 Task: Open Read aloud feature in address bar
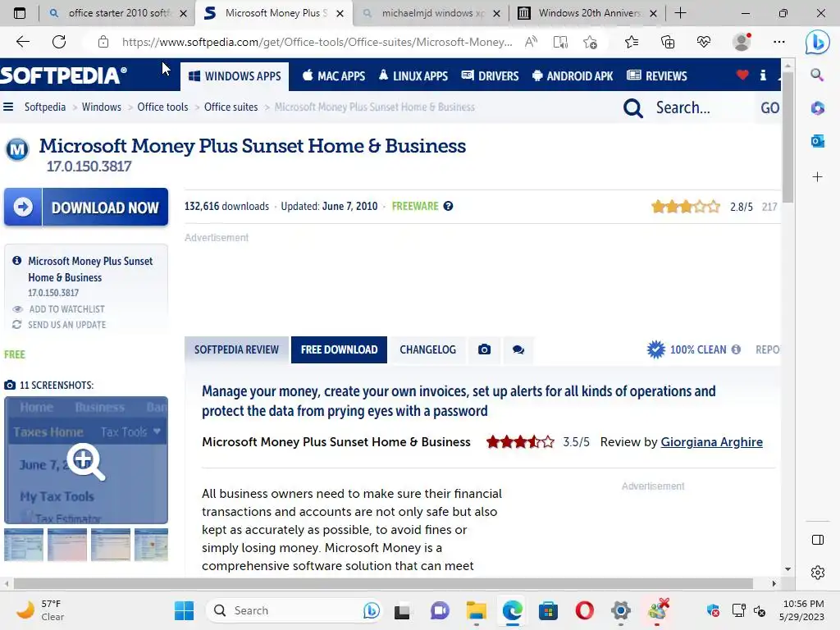(531, 42)
